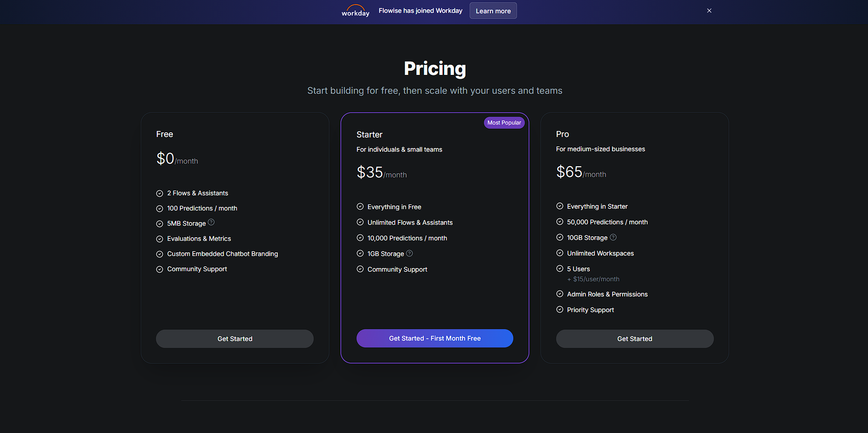Viewport: 868px width, 433px height.
Task: Click Get Started in Free plan
Action: tap(235, 339)
